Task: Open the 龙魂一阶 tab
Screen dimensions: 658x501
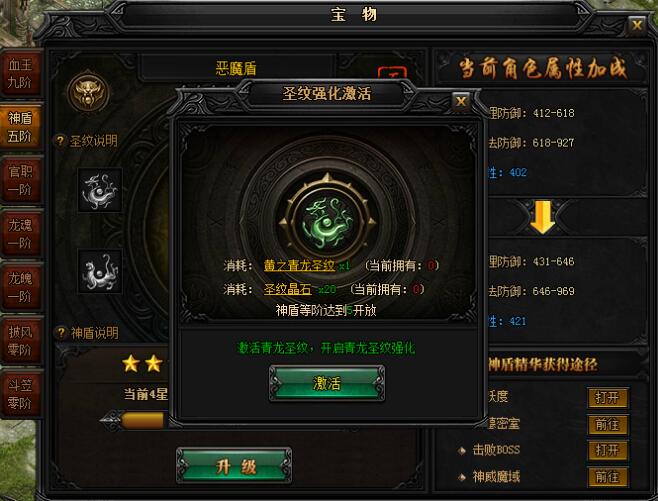Action: point(21,234)
